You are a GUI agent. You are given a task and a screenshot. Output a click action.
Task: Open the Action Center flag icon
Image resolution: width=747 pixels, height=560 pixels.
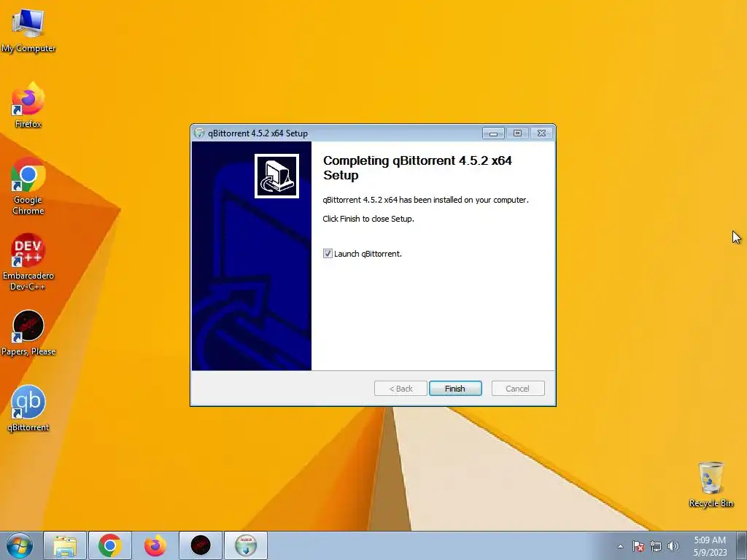pyautogui.click(x=638, y=546)
